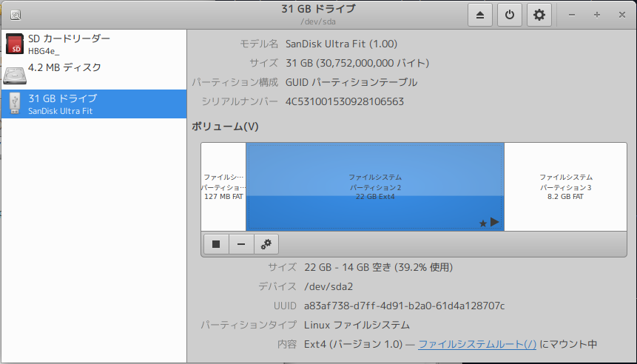Image resolution: width=637 pixels, height=364 pixels.
Task: Click the USB stick icon in sidebar
Action: point(15,104)
